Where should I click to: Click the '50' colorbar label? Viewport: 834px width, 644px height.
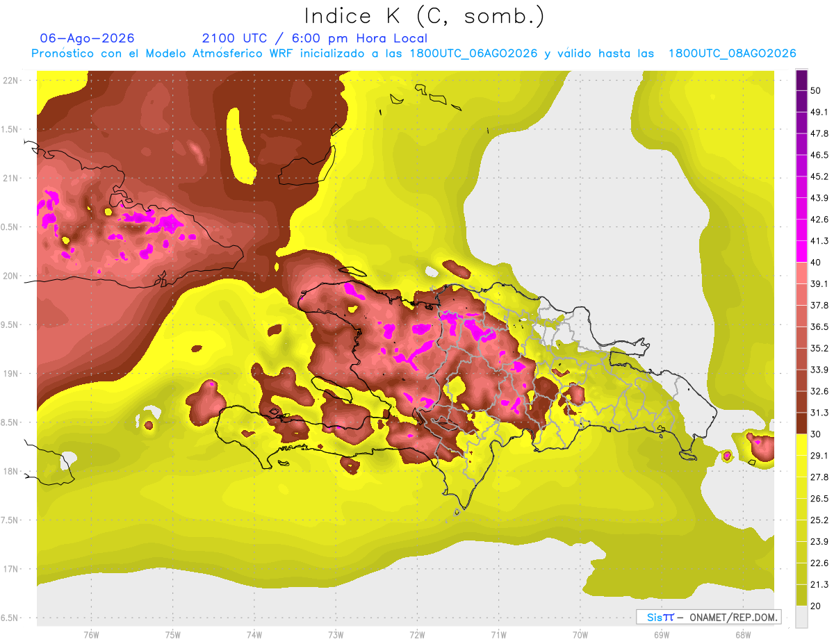[815, 90]
